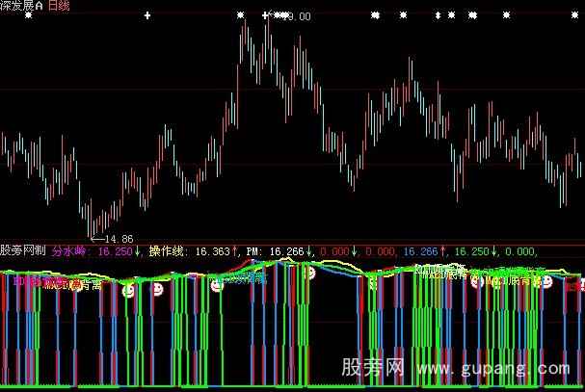Click the 深发展A stock name label

pos(21,5)
